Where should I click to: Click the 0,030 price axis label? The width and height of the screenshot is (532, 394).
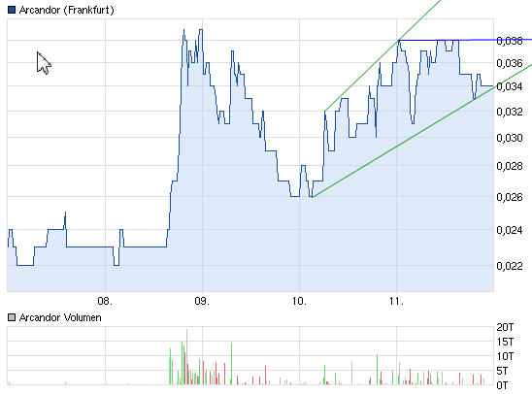click(x=510, y=138)
